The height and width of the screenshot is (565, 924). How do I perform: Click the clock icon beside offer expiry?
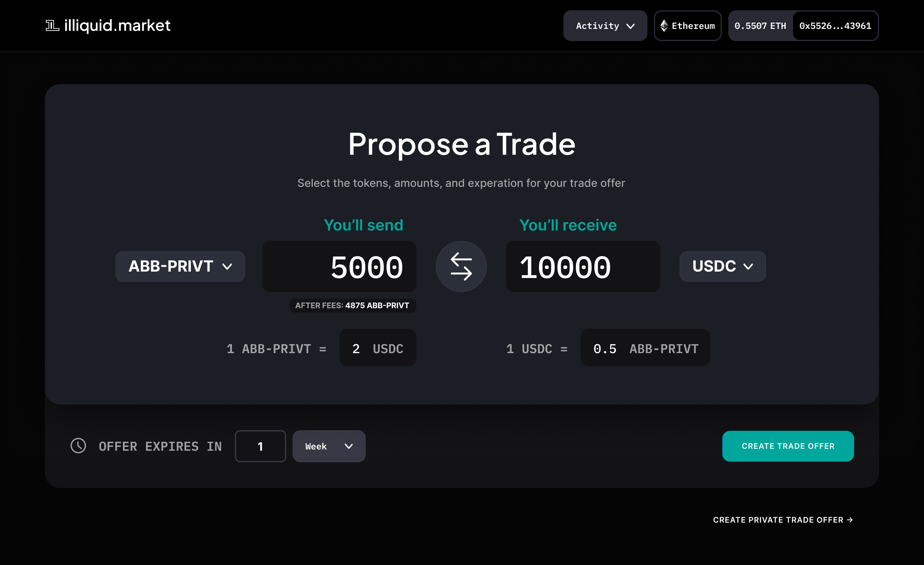(78, 446)
